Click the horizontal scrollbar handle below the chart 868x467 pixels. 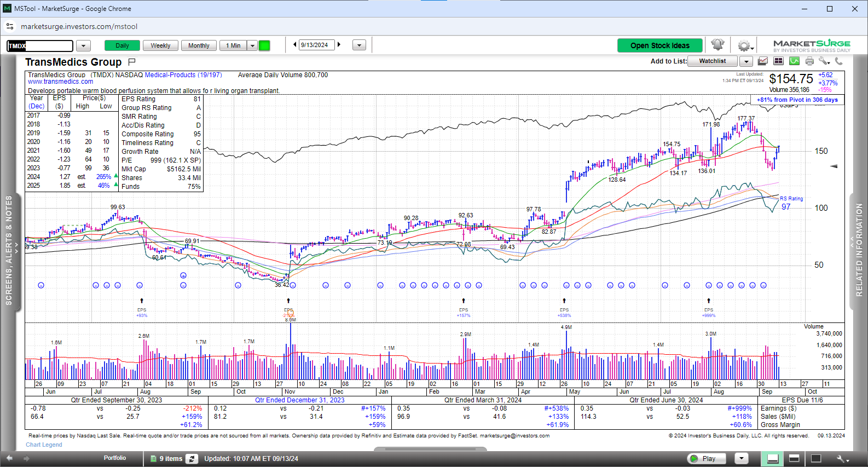pos(430,449)
